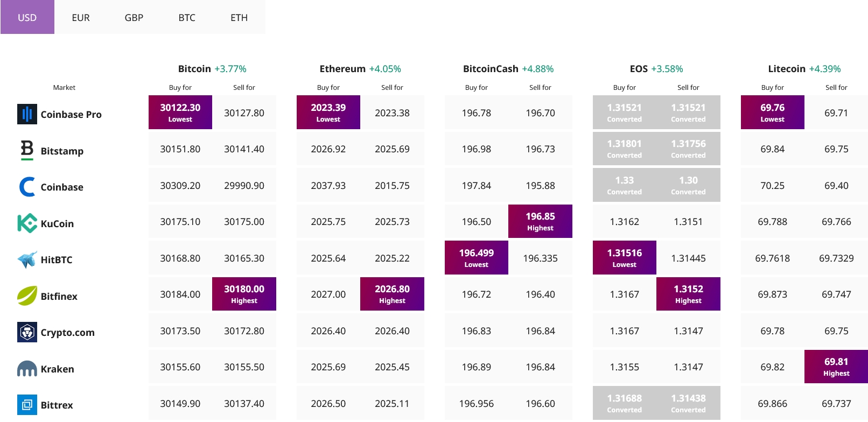The height and width of the screenshot is (422, 868).
Task: Select lowest Ethereum buy price 2023.39
Action: (x=328, y=112)
